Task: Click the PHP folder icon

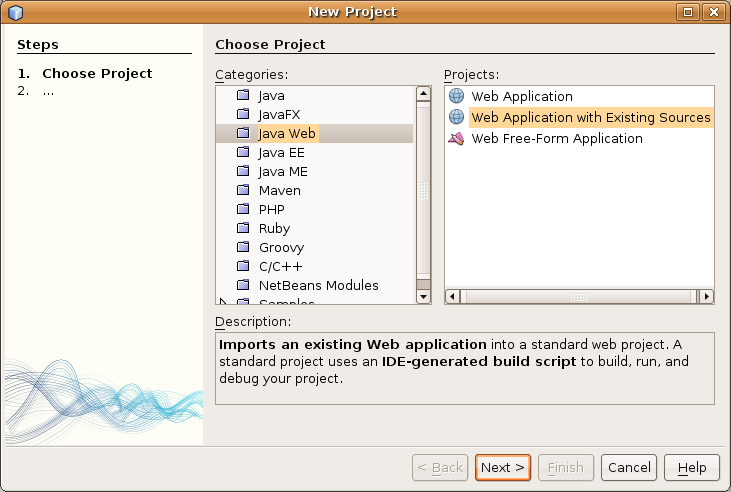Action: click(x=243, y=209)
